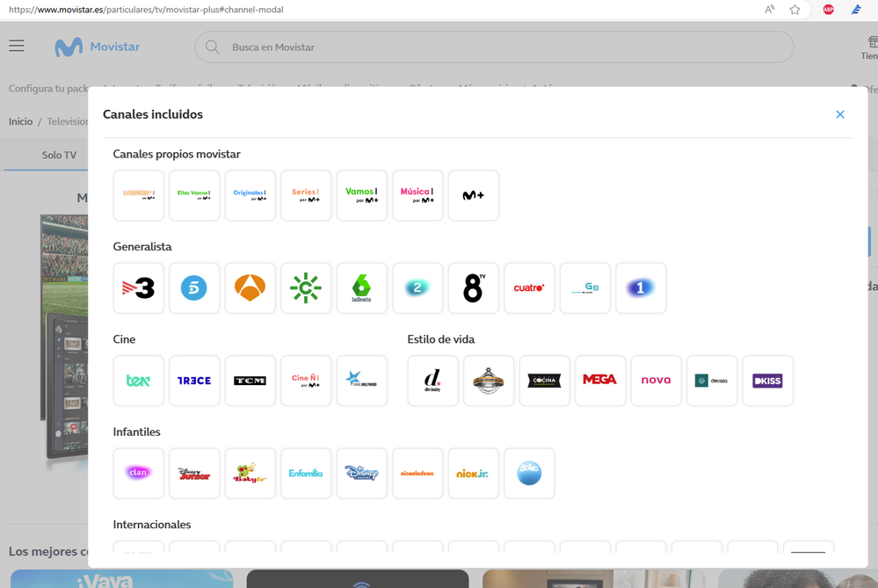The width and height of the screenshot is (878, 588).
Task: Choose the Series por M+ channel
Action: [306, 195]
